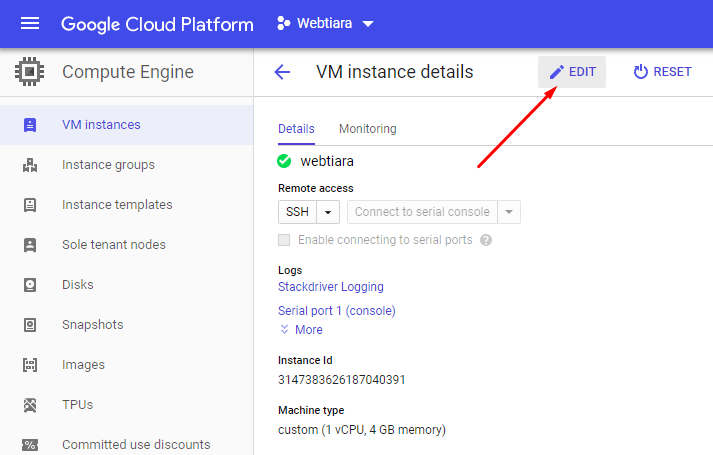Open Images in sidebar
The height and width of the screenshot is (455, 713).
click(x=126, y=365)
